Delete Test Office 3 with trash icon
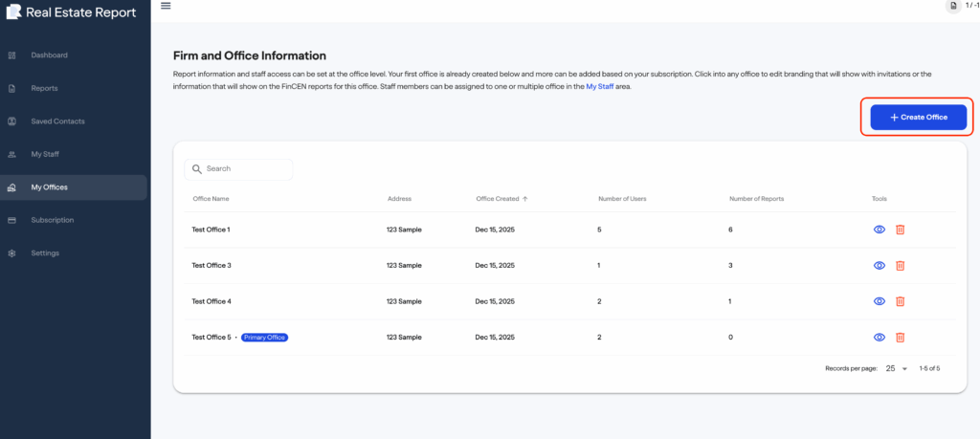This screenshot has width=980, height=439. 900,265
